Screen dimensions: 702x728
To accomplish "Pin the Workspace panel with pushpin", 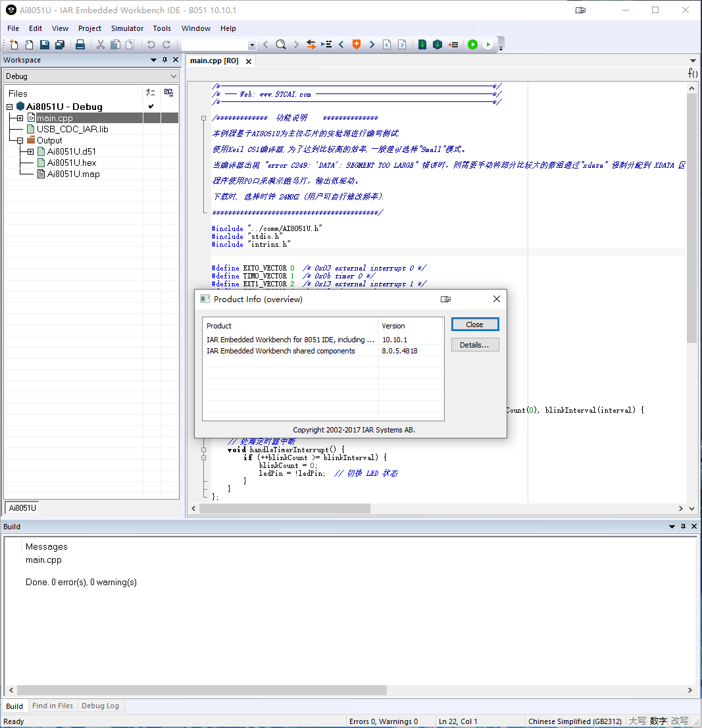I will pyautogui.click(x=164, y=60).
